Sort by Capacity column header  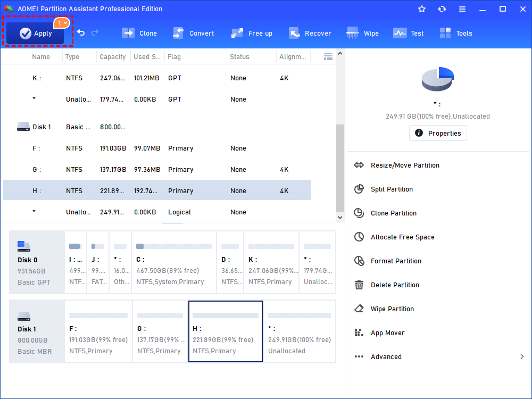(113, 57)
